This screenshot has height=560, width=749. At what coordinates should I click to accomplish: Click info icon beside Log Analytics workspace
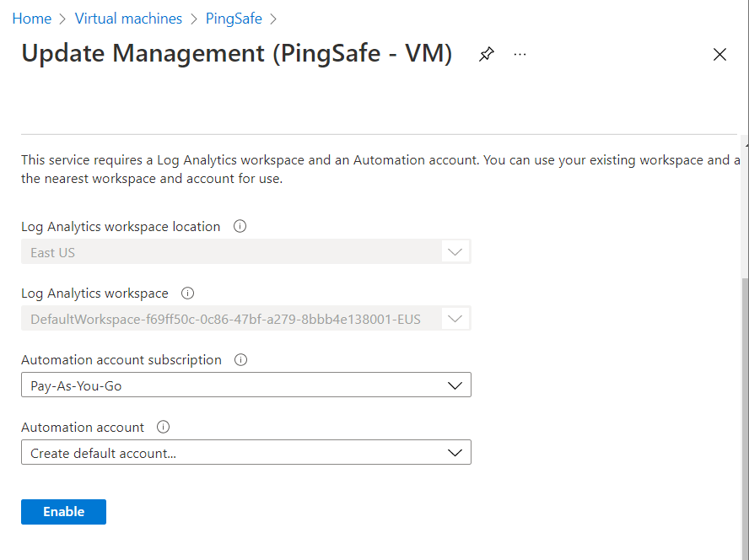coord(188,293)
